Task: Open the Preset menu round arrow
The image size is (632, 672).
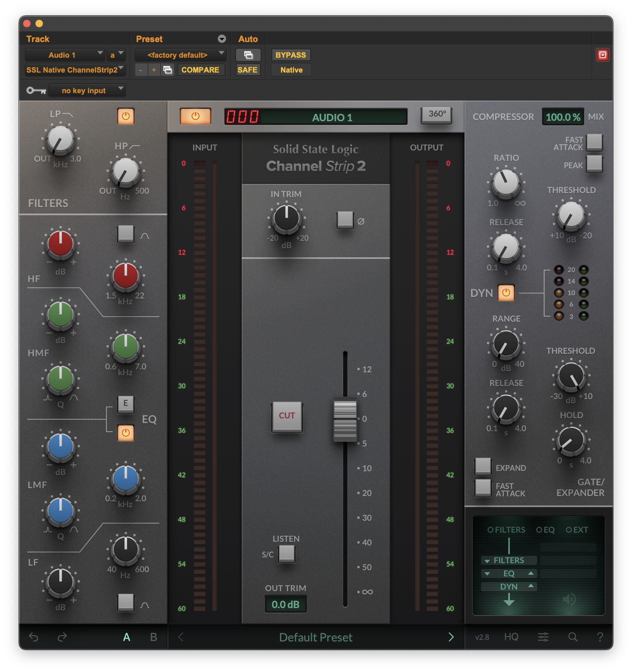Action: point(222,39)
